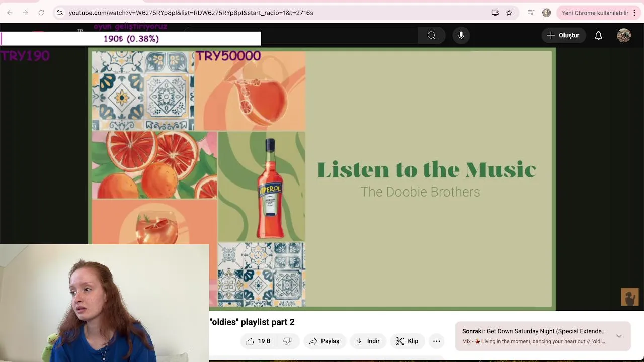Click the İndir download button
This screenshot has width=644, height=362.
tap(368, 341)
